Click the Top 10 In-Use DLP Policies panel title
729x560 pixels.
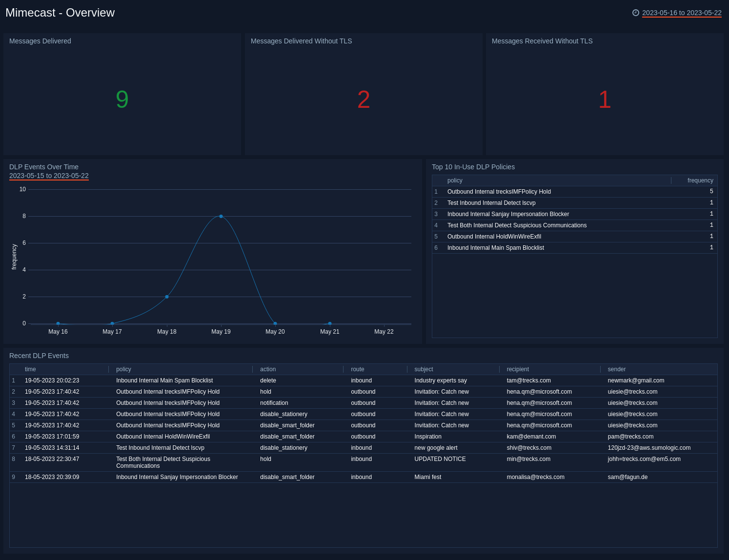tap(473, 167)
